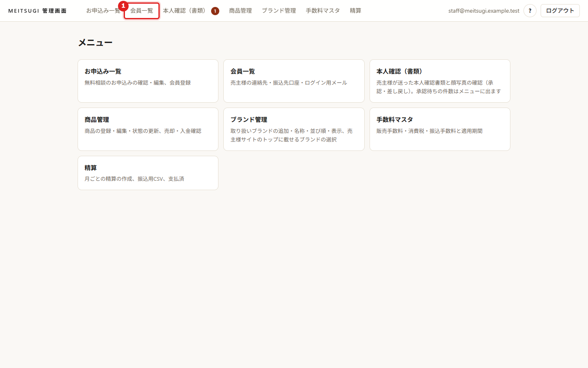Click the MEITSUGI 管理画面 logo
Screen dimensions: 588x368
tap(38, 11)
